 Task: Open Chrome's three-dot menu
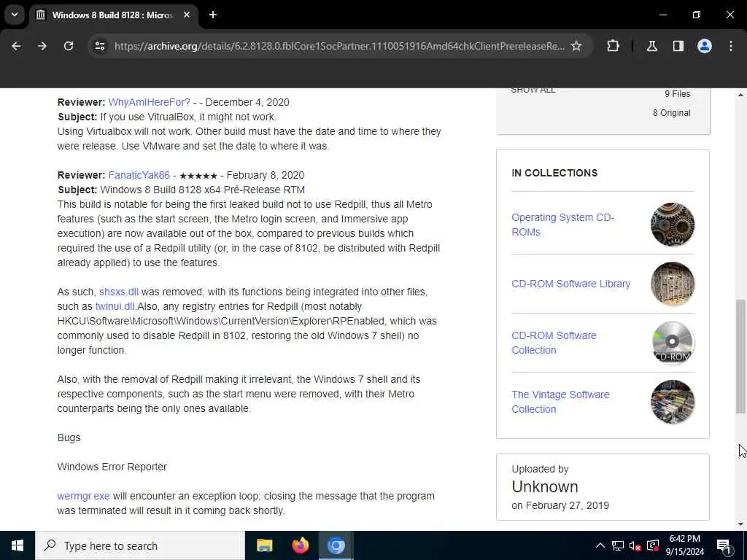point(731,46)
